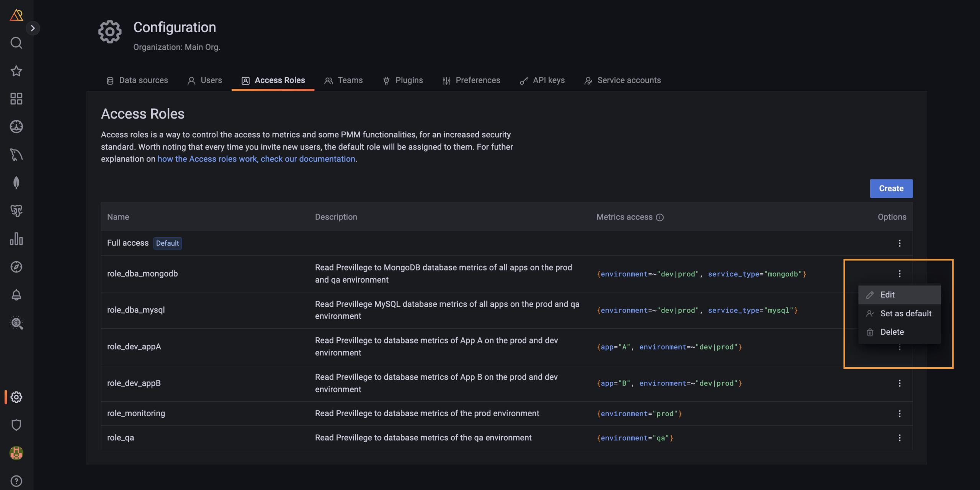Open the MySQL dolphin sidebar icon
The width and height of the screenshot is (980, 490).
(x=16, y=155)
